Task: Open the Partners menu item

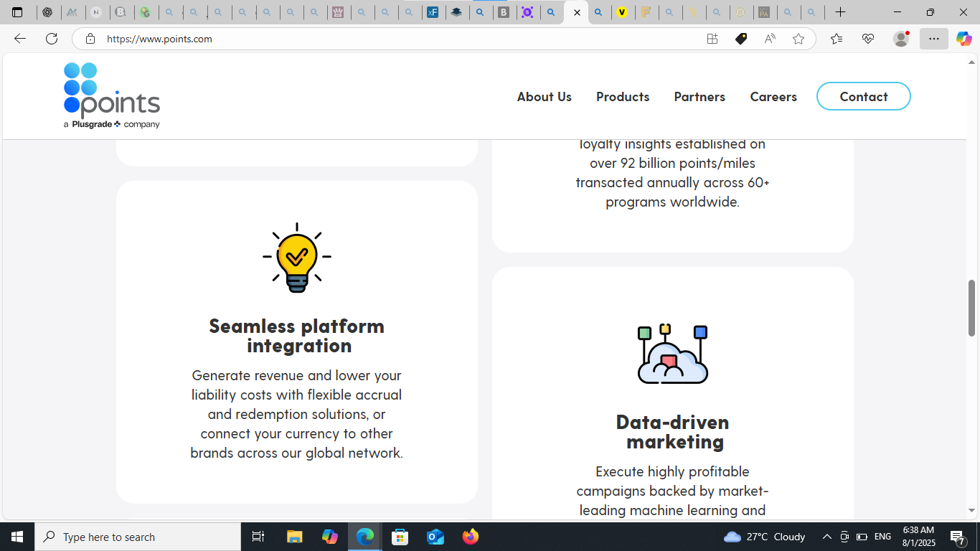Action: point(699,96)
